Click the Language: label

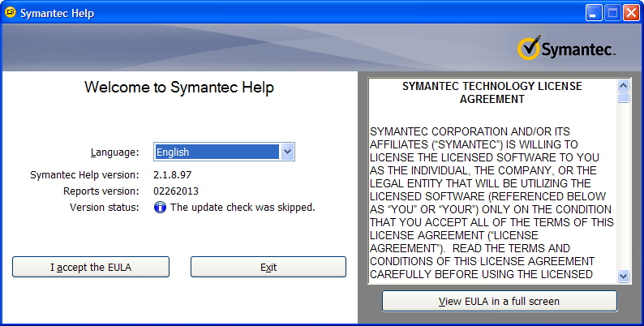(x=115, y=152)
